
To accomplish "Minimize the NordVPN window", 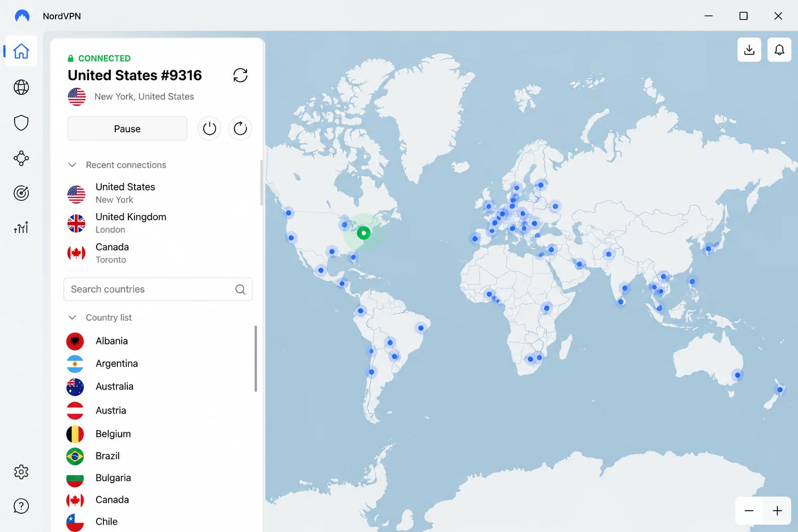I will [709, 16].
